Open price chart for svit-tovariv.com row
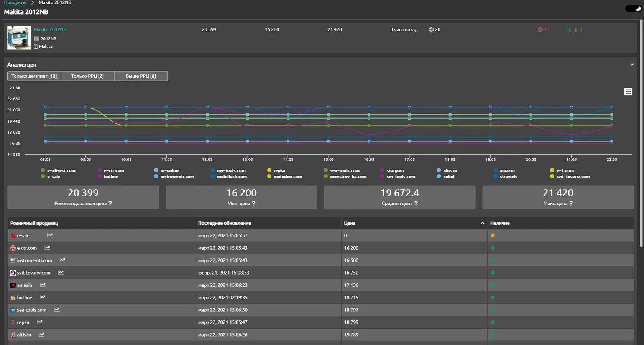The width and height of the screenshot is (644, 345). [x=61, y=273]
